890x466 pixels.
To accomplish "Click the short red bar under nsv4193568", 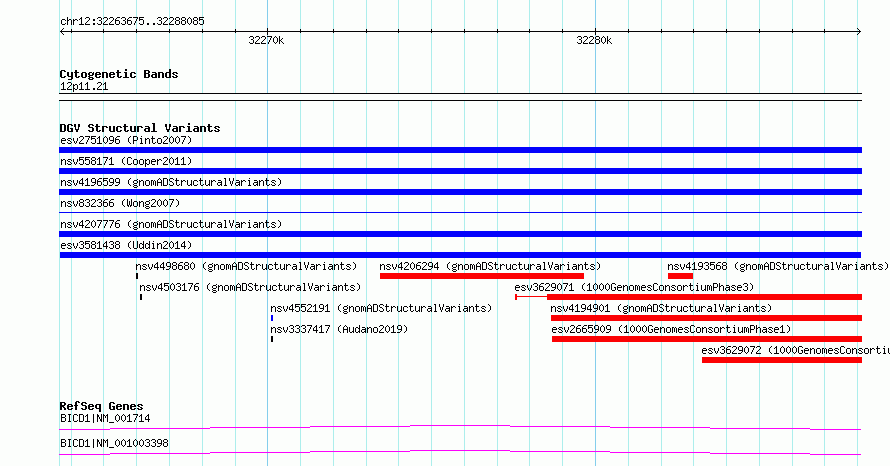I will 680,276.
